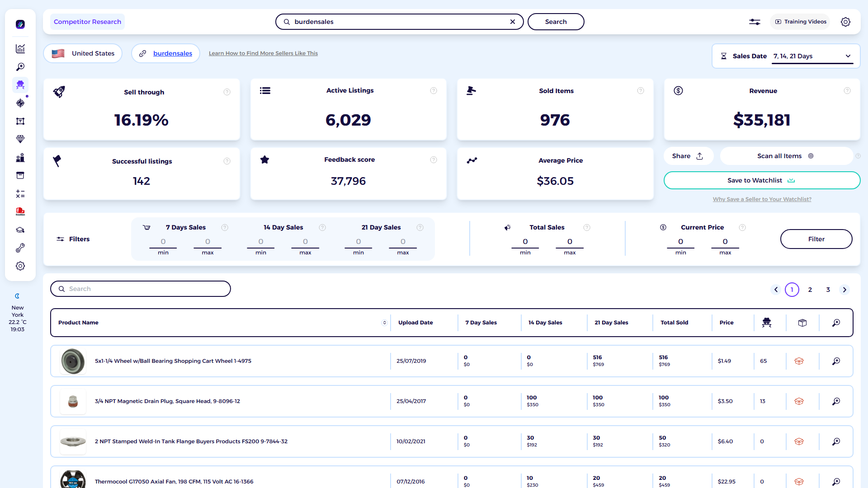Open the burdensales seller link
868x488 pixels.
click(x=173, y=53)
